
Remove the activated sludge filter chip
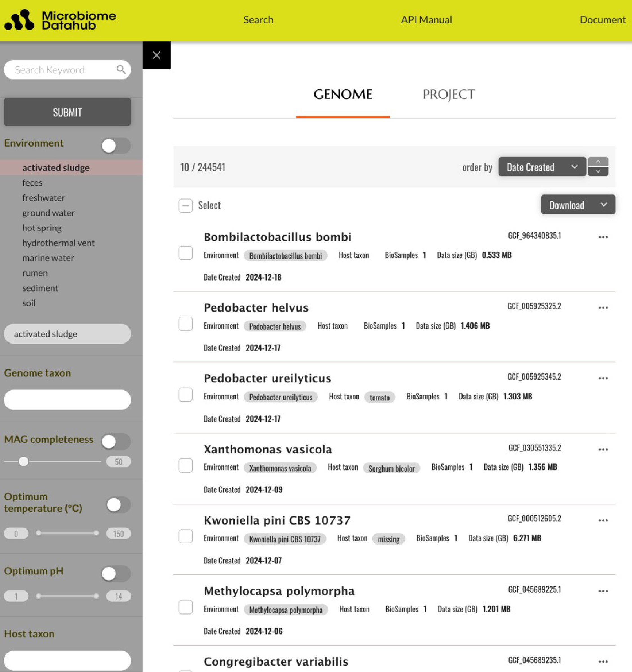click(x=67, y=334)
